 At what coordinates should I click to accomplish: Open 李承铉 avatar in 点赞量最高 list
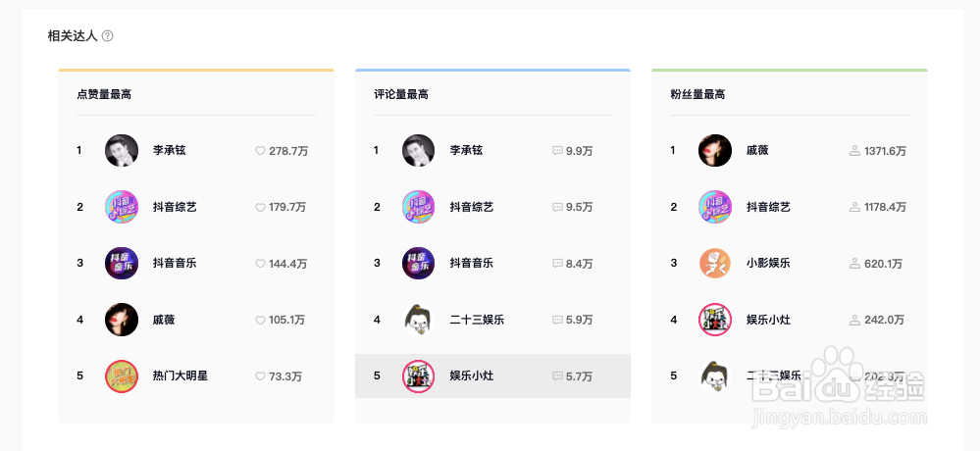pyautogui.click(x=122, y=151)
